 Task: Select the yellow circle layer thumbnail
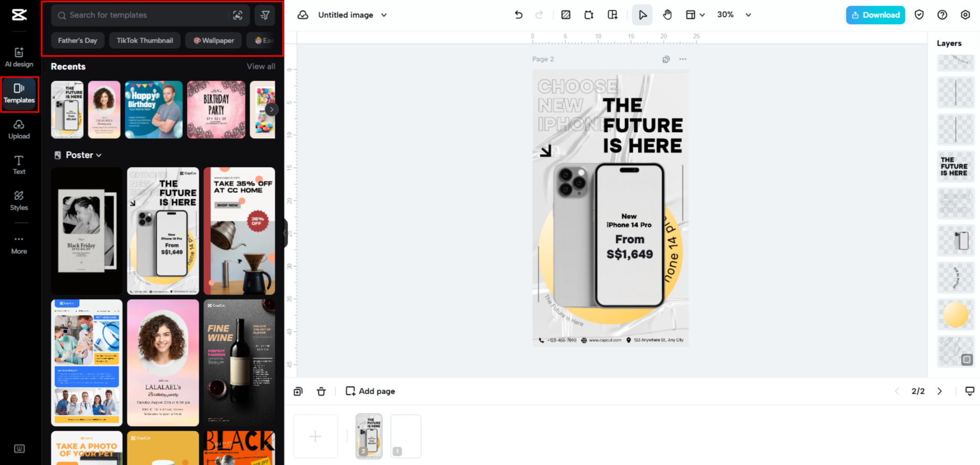pos(956,314)
